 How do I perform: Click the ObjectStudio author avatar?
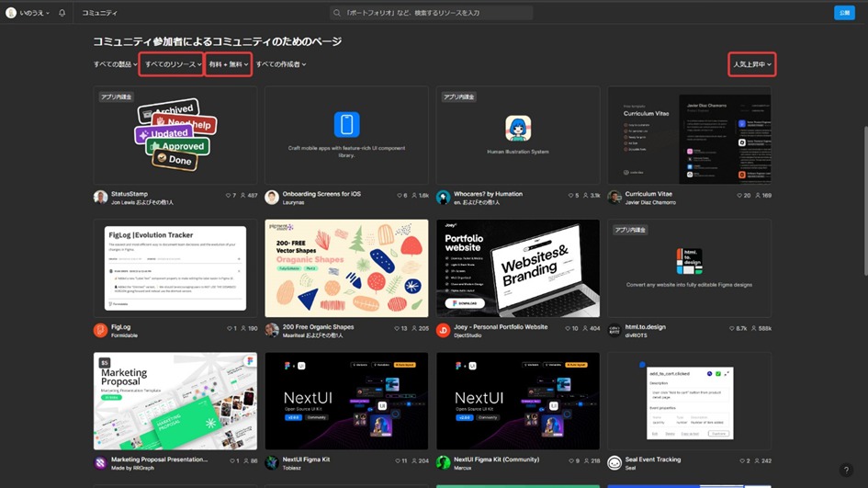443,330
